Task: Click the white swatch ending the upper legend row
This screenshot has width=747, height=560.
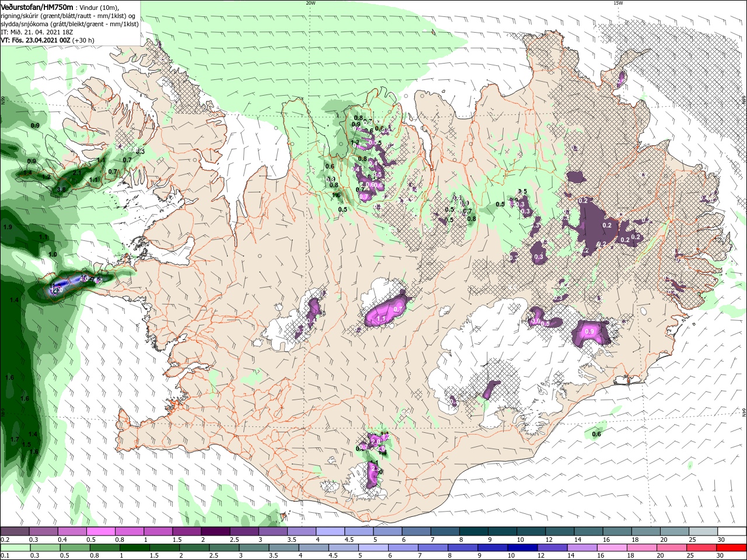Action: (732, 531)
